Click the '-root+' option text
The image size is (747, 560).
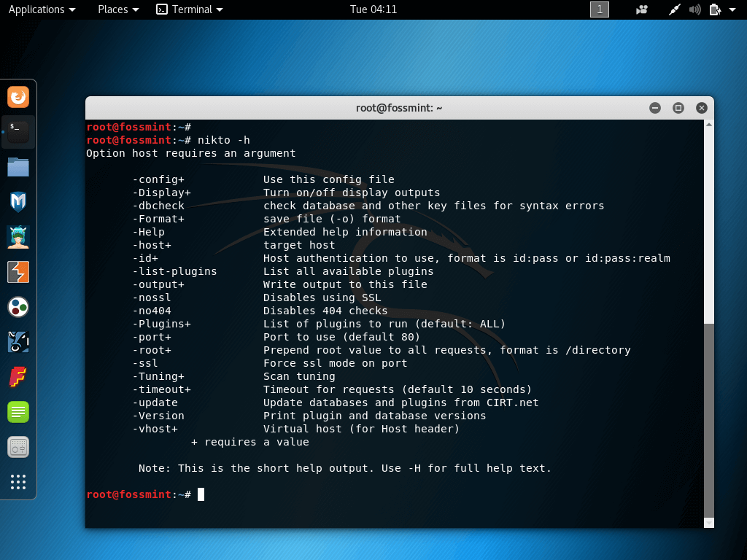tap(152, 350)
